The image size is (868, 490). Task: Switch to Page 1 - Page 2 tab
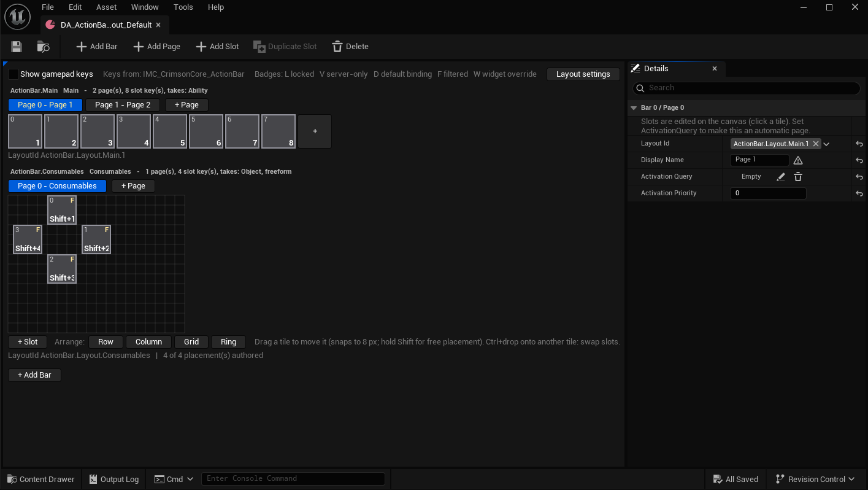pyautogui.click(x=123, y=105)
